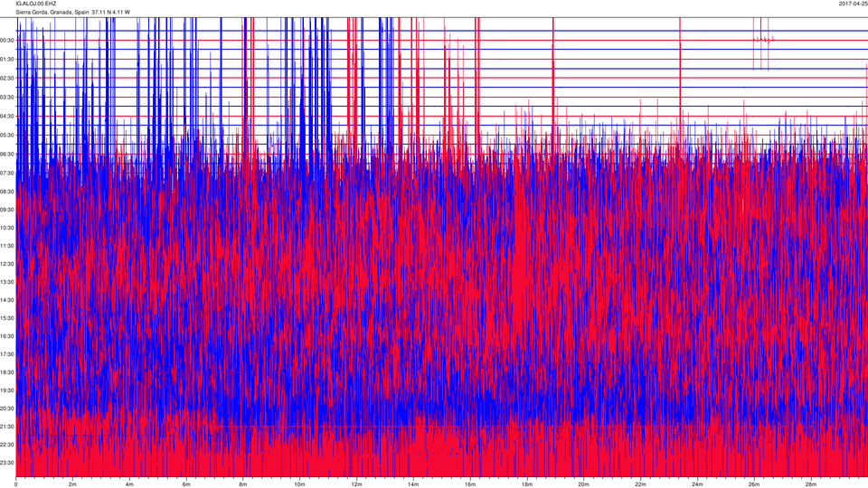Select the 21:30 time row label
Image resolution: width=868 pixels, height=488 pixels.
[7, 427]
